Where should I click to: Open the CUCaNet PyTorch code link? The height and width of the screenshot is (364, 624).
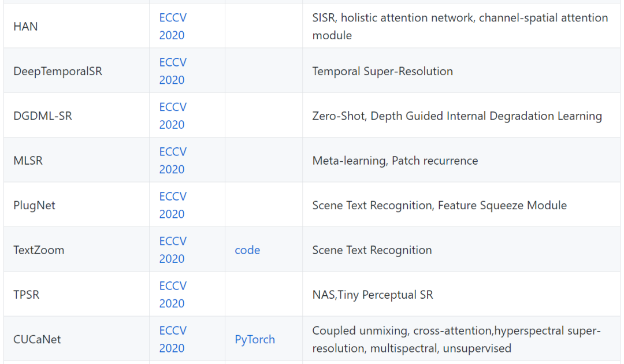pyautogui.click(x=255, y=340)
